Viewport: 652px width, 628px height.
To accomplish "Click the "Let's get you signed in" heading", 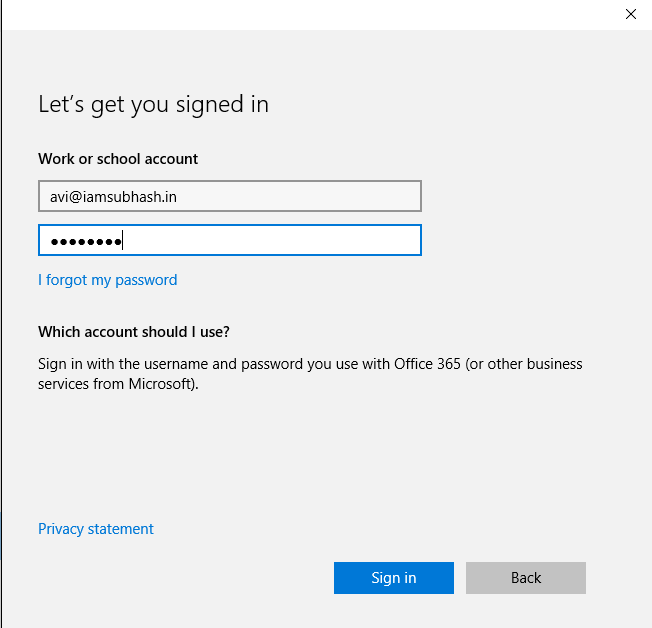I will pos(153,104).
